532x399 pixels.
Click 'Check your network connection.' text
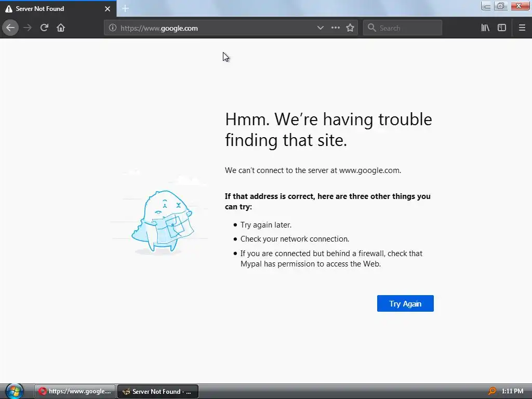coord(295,239)
